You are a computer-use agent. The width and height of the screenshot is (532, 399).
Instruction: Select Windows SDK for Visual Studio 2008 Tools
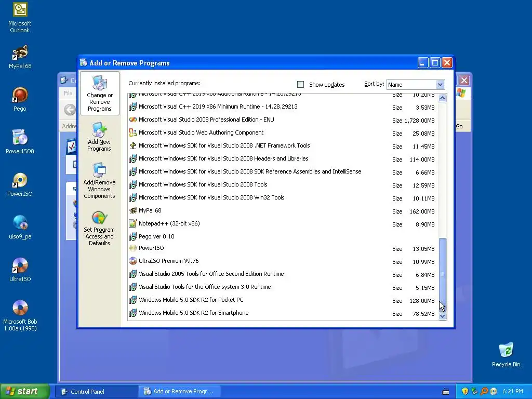(282, 184)
